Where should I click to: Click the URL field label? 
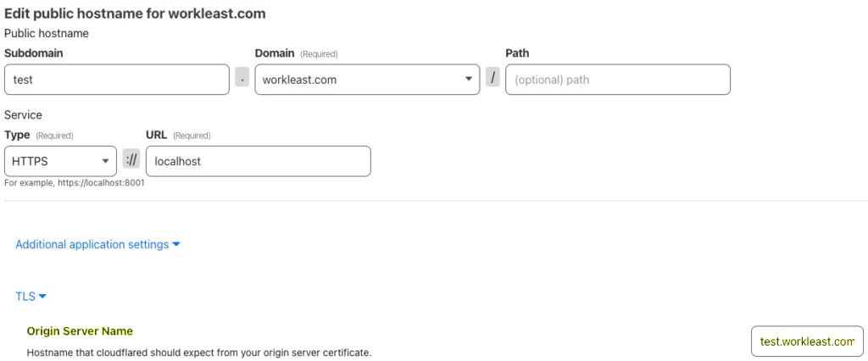(157, 135)
